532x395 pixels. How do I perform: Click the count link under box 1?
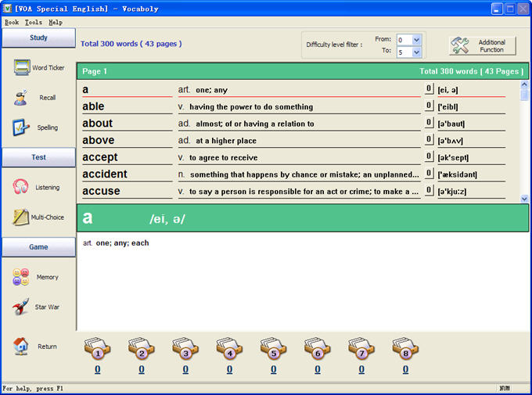tap(97, 369)
